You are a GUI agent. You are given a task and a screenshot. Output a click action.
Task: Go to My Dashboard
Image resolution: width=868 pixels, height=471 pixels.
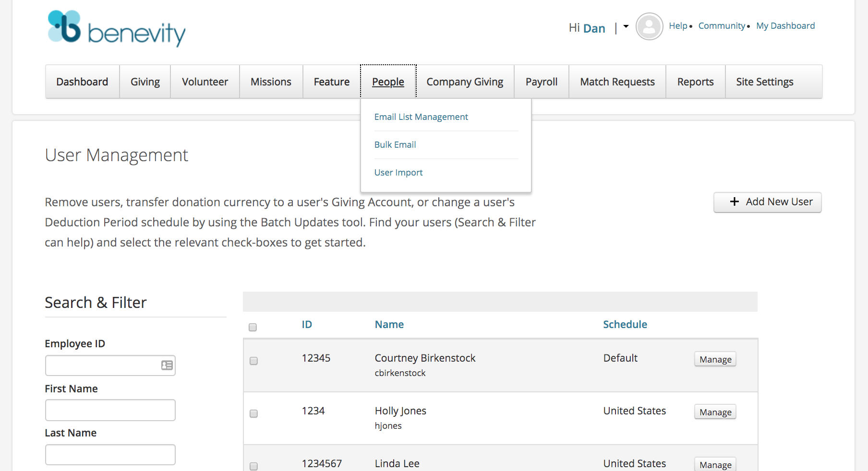click(x=785, y=26)
